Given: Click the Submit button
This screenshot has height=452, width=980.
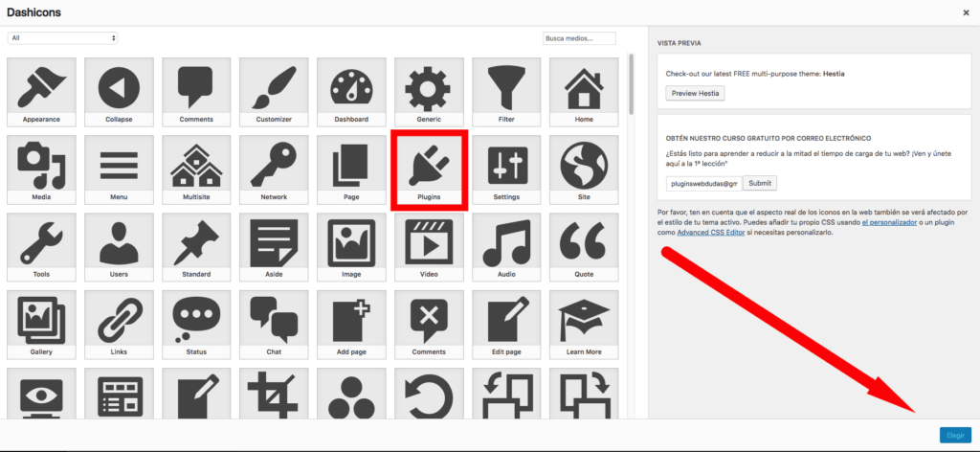Looking at the screenshot, I should point(760,183).
